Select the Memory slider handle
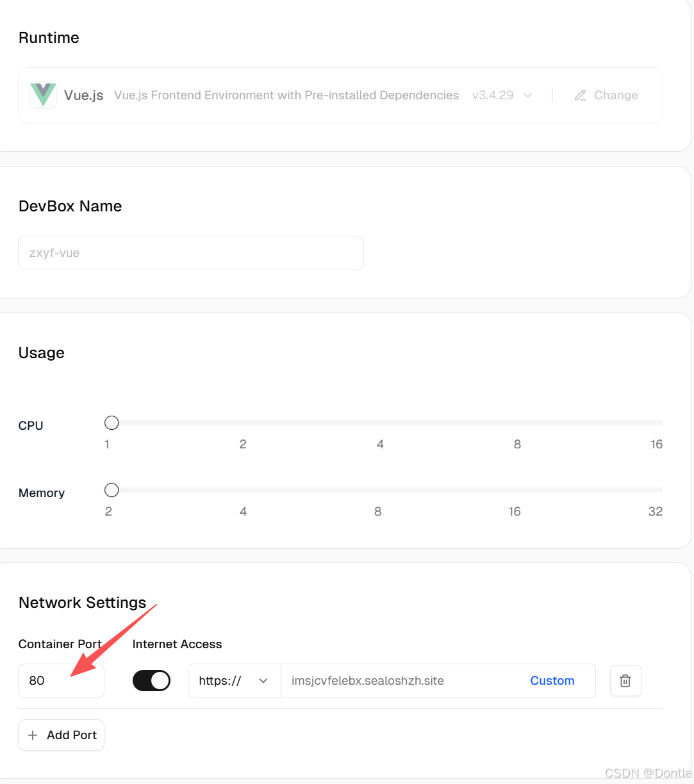The width and height of the screenshot is (694, 784). tap(112, 490)
